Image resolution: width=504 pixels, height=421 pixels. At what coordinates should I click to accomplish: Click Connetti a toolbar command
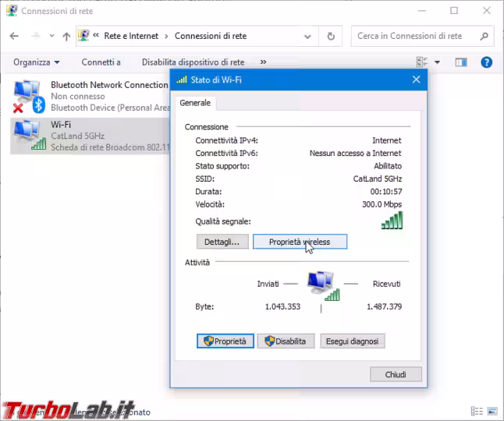pyautogui.click(x=101, y=62)
